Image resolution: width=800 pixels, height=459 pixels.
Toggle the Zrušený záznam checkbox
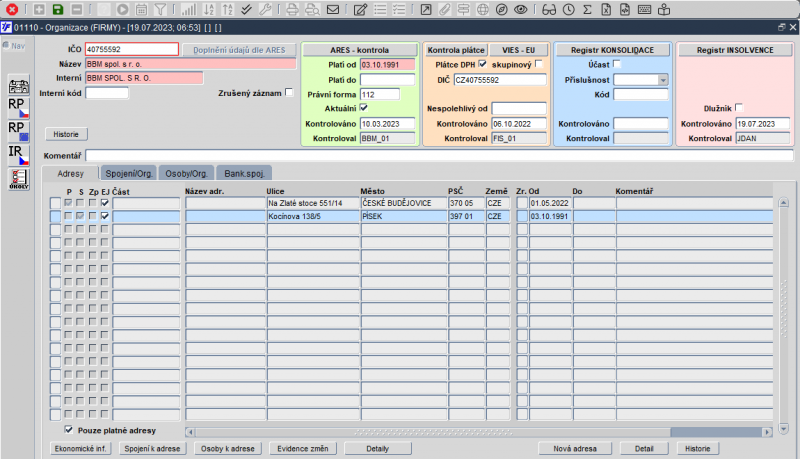coord(289,92)
